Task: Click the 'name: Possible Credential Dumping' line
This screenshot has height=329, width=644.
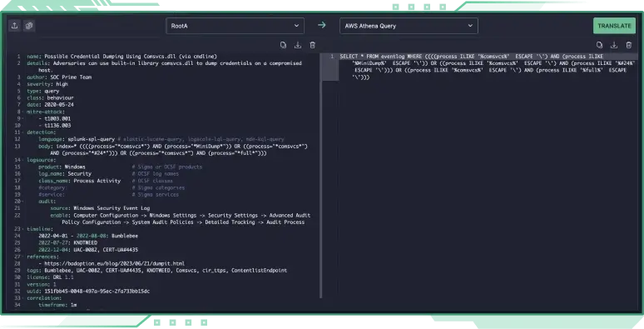Action: point(121,57)
